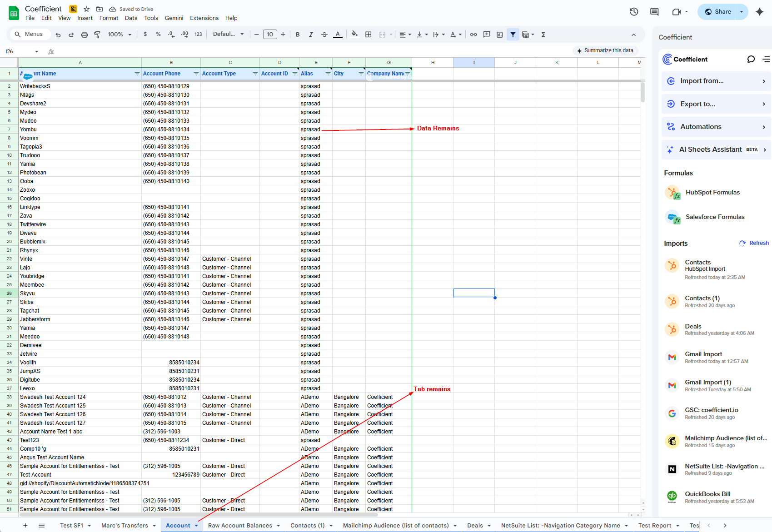Click the Print icon in toolbar
Viewport: 772px width, 532px height.
[x=84, y=35]
